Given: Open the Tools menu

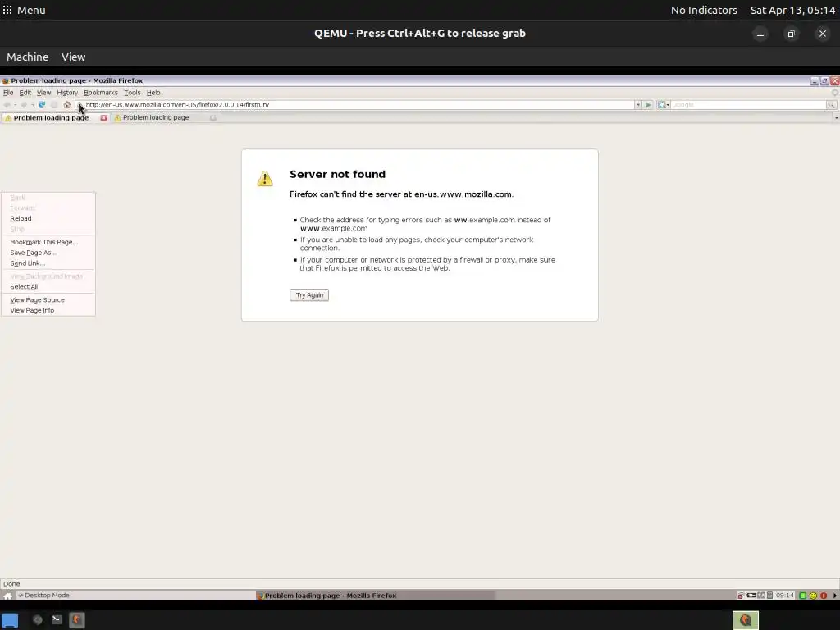Looking at the screenshot, I should (x=132, y=93).
